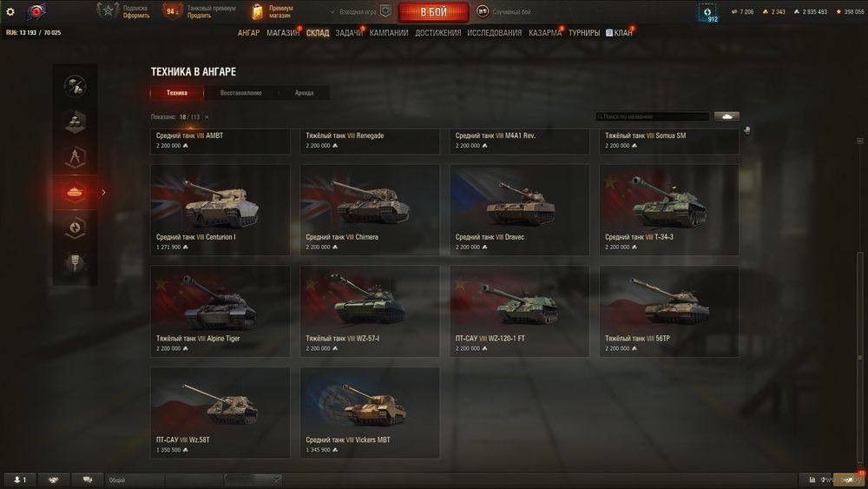Select the tank vehicles category in sidebar
This screenshot has height=489, width=868.
coord(75,192)
